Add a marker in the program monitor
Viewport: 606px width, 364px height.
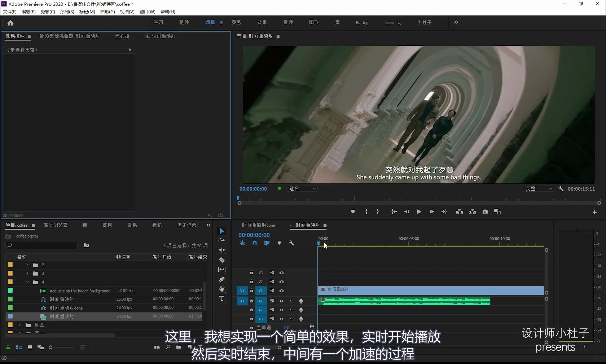coord(353,212)
